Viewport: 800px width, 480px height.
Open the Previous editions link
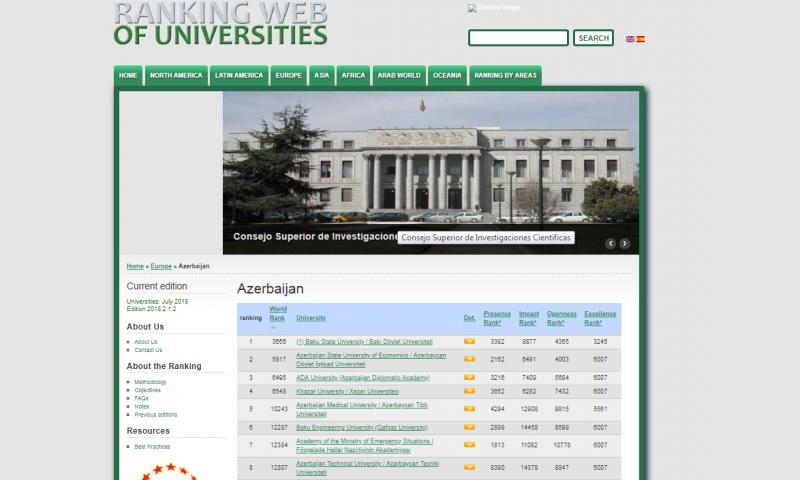(x=156, y=415)
